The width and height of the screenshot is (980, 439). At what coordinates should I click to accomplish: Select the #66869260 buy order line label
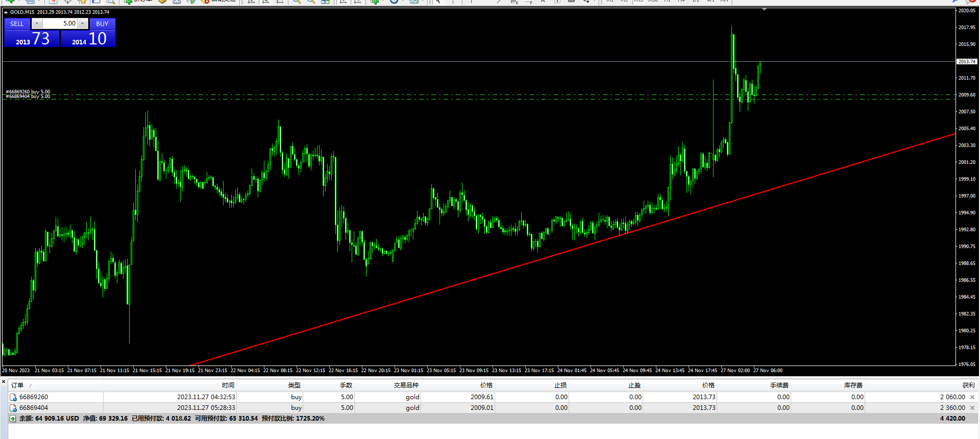[28, 92]
